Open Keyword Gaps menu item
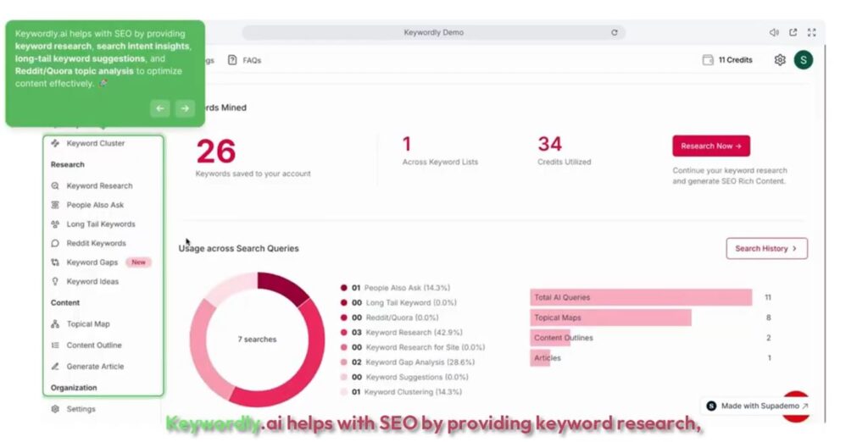868x442 pixels. 92,262
